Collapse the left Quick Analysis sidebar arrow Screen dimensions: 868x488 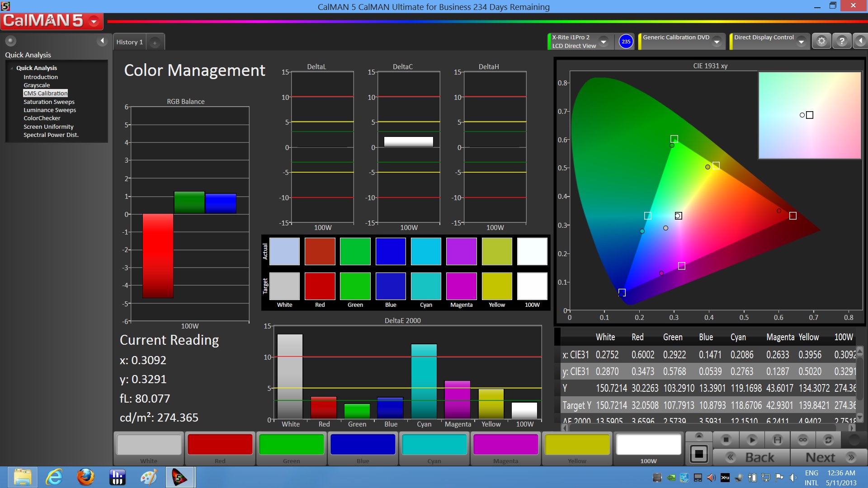(102, 41)
